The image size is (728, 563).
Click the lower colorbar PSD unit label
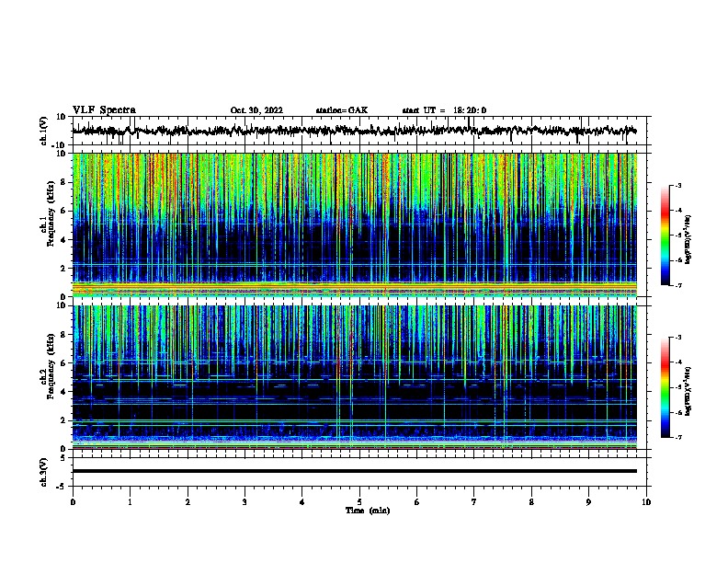(688, 391)
